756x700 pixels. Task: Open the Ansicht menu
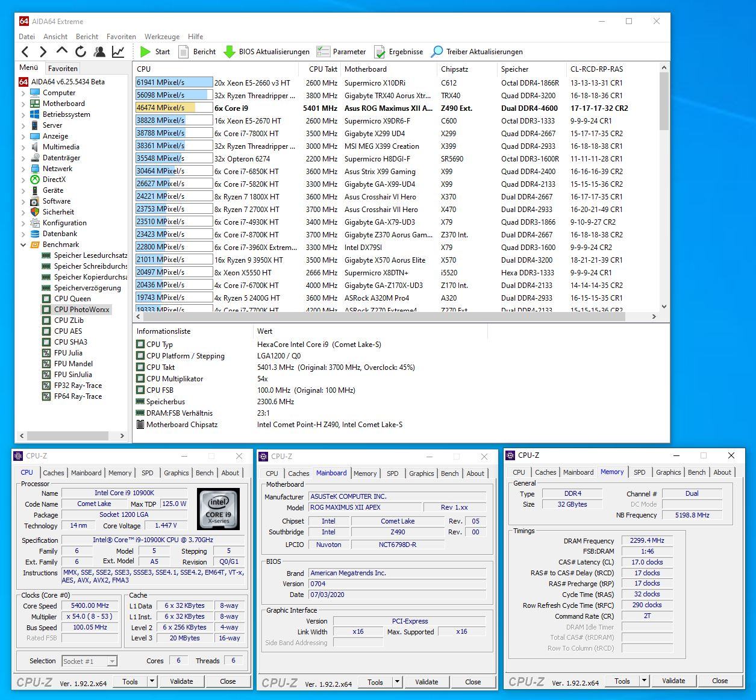[55, 37]
